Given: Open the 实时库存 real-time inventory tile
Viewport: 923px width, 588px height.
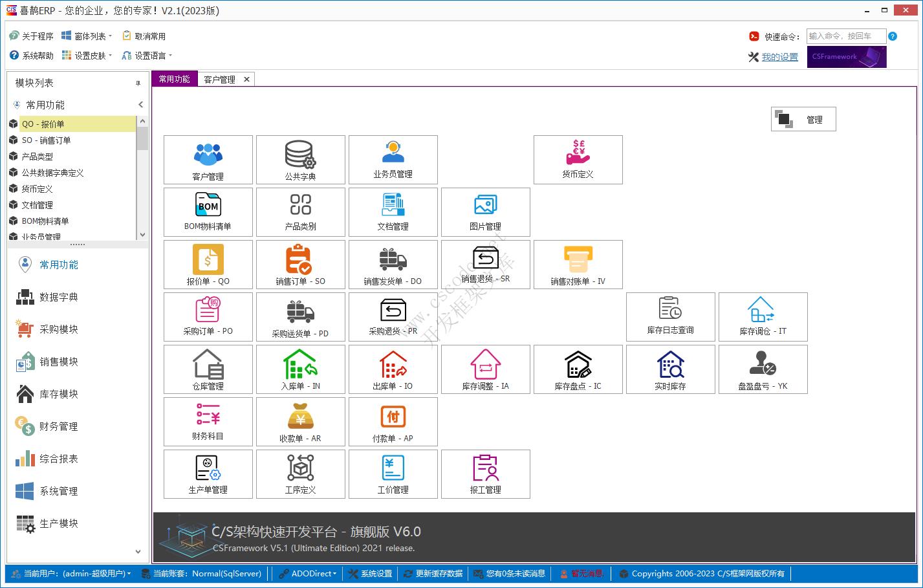Looking at the screenshot, I should tap(670, 369).
